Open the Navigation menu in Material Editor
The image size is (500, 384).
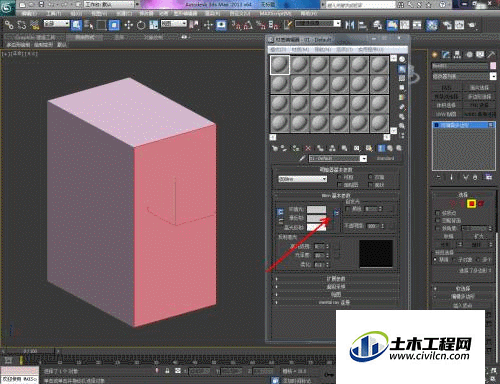322,49
